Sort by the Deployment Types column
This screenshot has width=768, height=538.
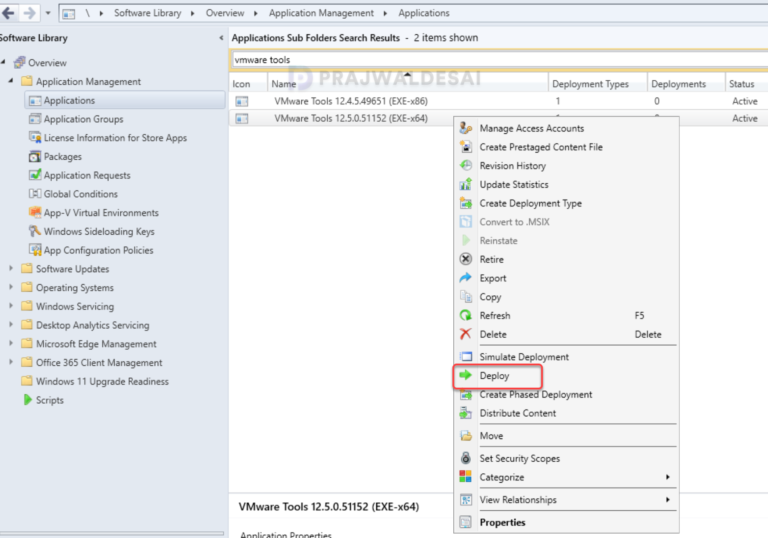[x=598, y=84]
